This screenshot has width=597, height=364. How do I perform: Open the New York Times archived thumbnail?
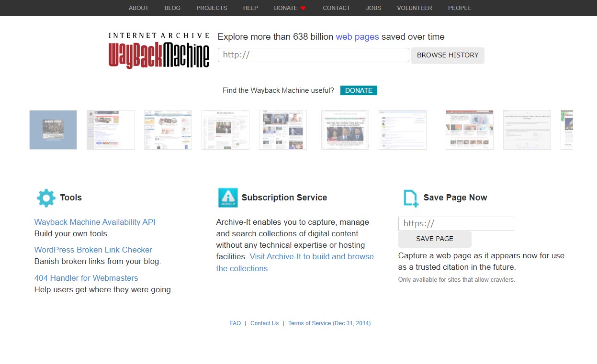(225, 130)
